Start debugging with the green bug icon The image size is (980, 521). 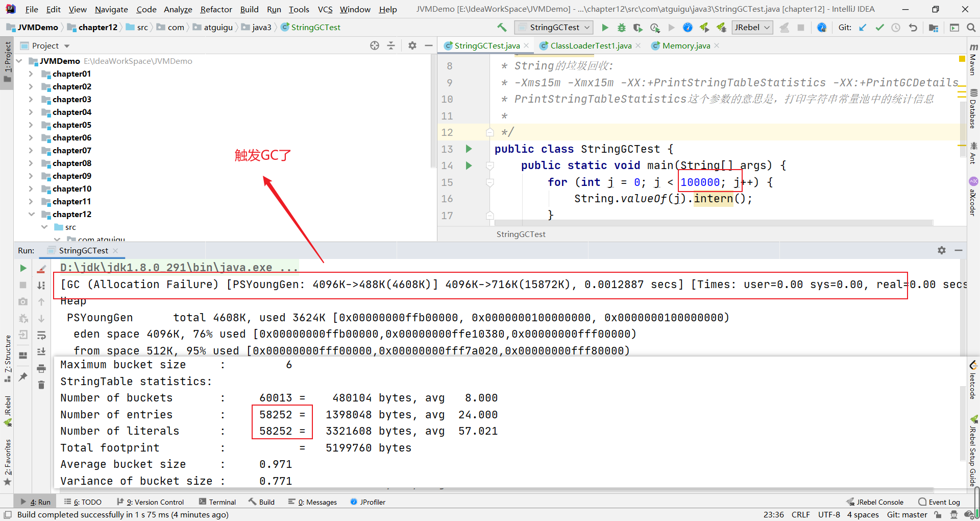click(621, 27)
